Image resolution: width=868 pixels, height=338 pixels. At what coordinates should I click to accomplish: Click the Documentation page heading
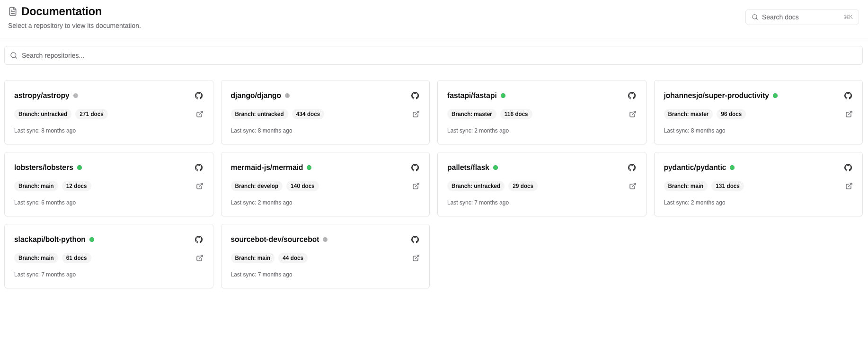click(62, 11)
